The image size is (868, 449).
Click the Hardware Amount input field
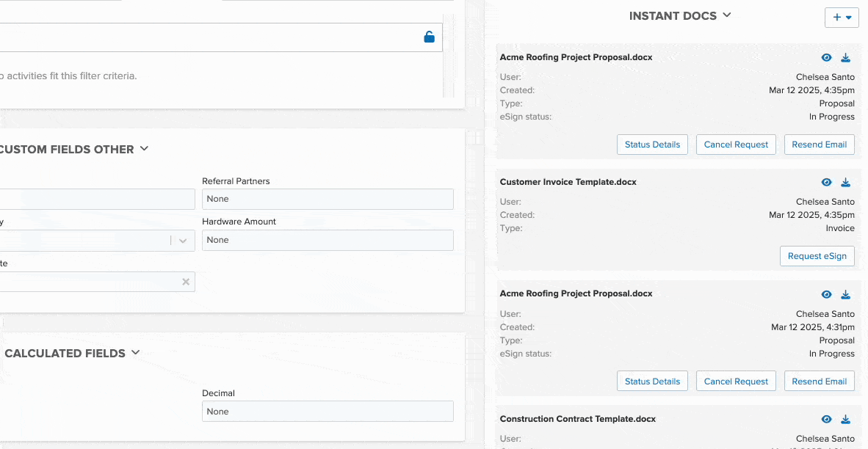(328, 240)
